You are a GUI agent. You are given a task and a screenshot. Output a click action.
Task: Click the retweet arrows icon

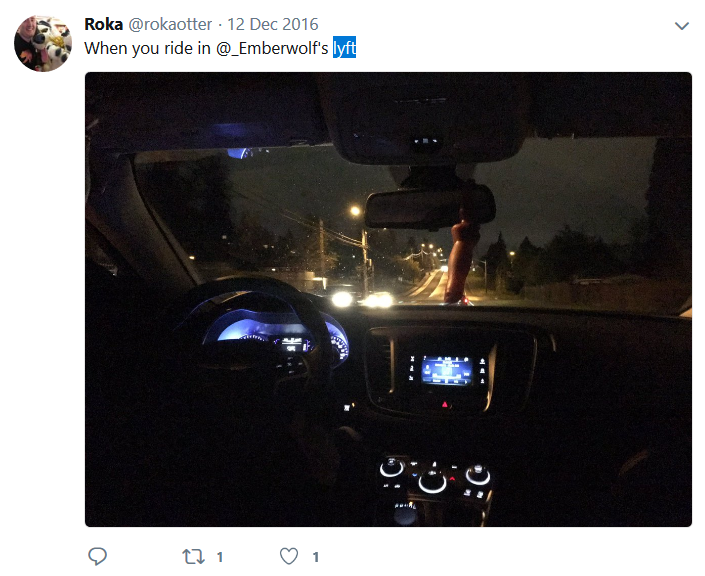pos(193,557)
